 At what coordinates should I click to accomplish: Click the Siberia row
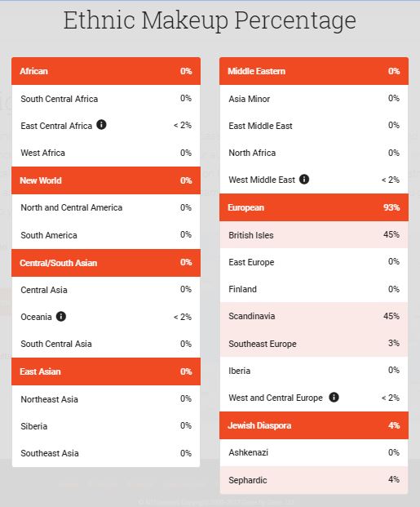click(x=106, y=426)
